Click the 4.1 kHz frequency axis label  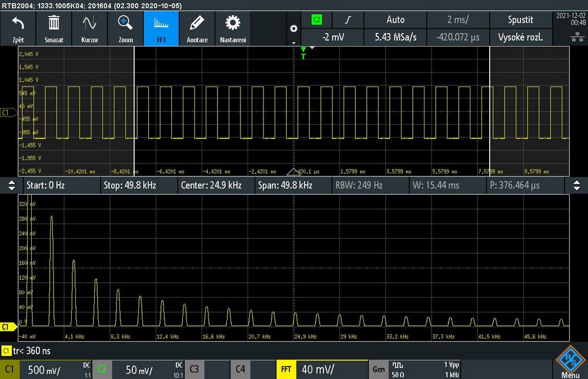pos(74,337)
